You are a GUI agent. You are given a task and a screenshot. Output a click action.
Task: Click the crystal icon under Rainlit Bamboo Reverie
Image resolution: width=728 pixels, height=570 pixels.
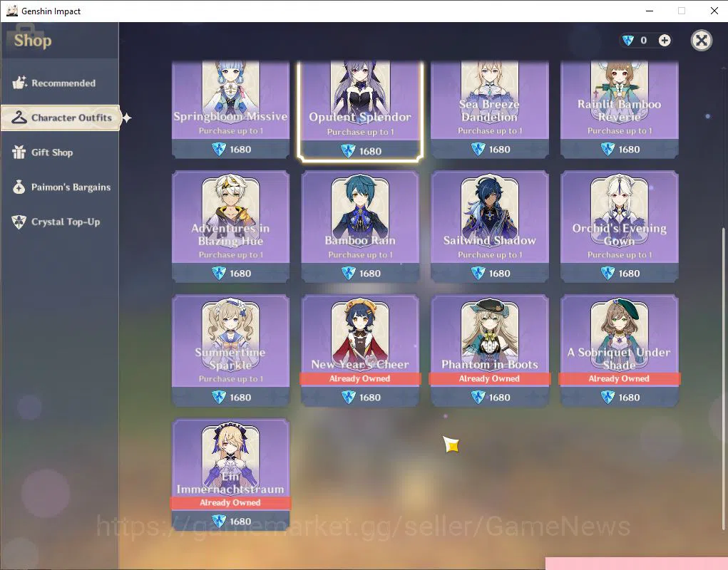[x=607, y=150]
